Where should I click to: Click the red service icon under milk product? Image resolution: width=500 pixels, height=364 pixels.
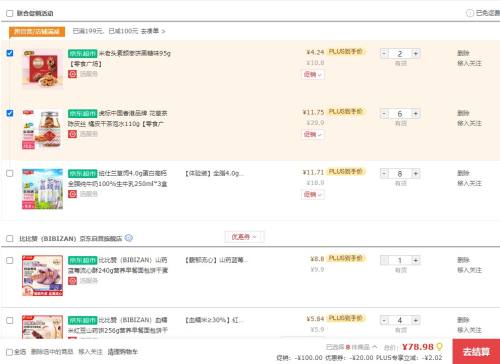(72, 194)
